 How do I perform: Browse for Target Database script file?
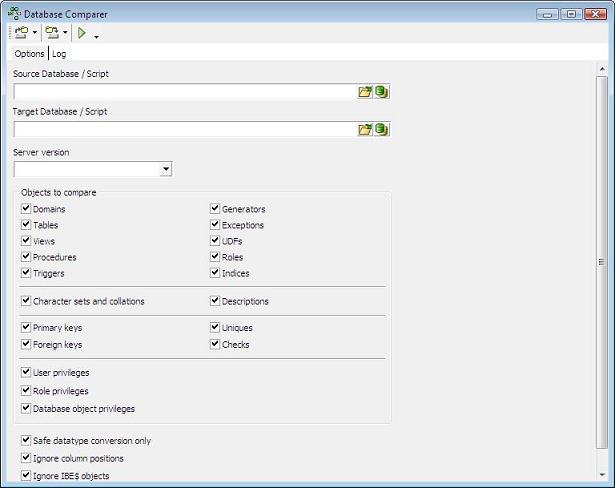coord(365,129)
